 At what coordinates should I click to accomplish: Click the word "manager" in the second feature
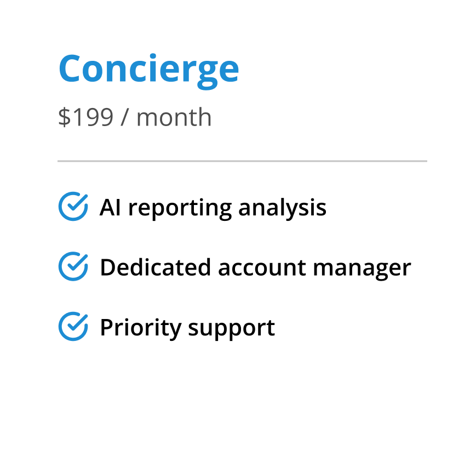click(362, 269)
